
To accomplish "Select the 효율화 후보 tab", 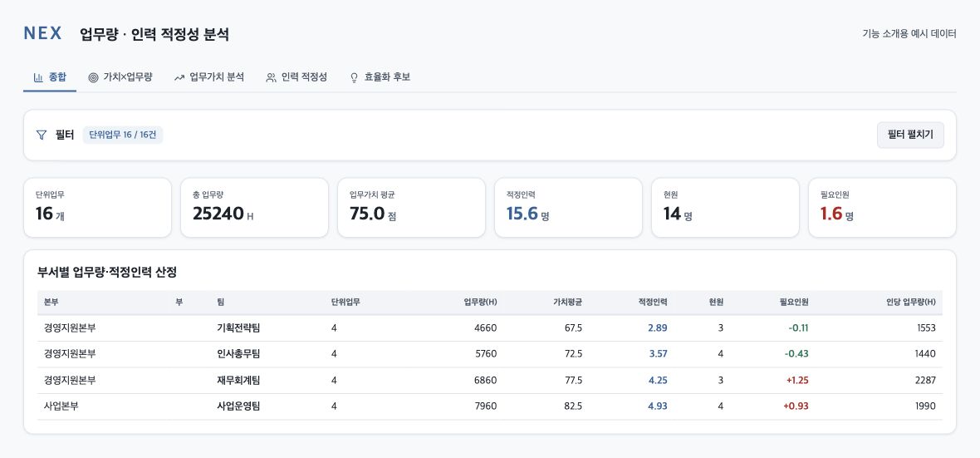I will (380, 77).
